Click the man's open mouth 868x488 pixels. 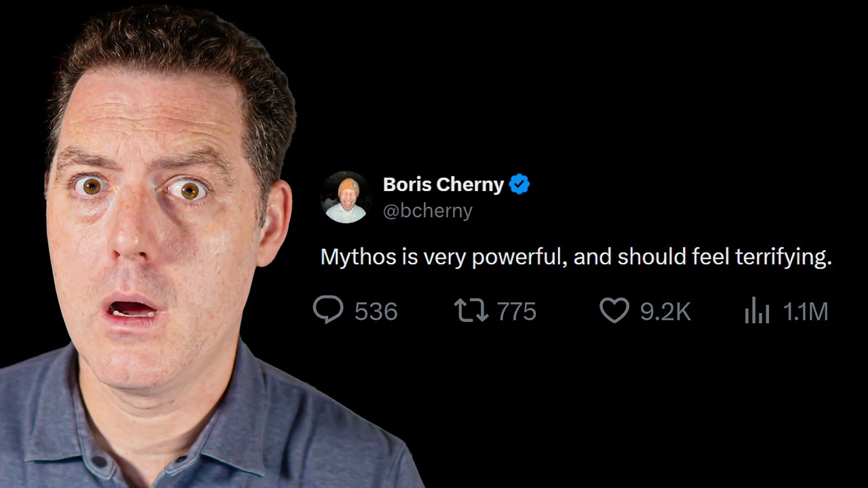(x=132, y=309)
